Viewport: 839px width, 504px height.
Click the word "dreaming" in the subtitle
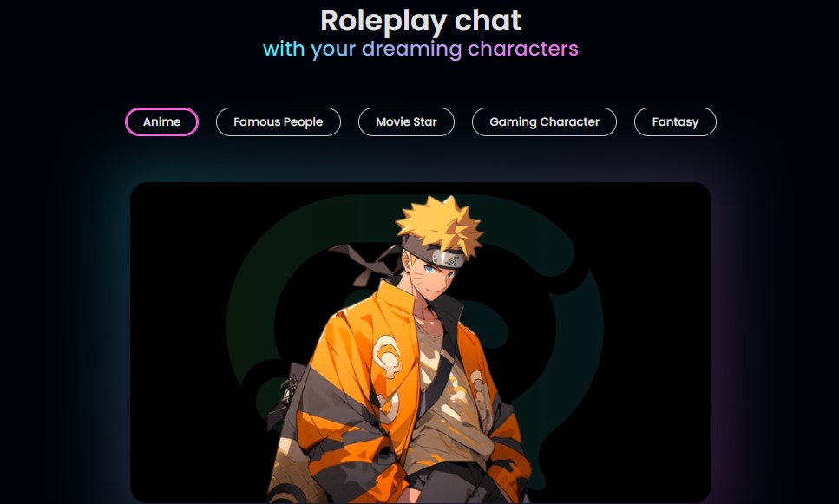point(411,49)
